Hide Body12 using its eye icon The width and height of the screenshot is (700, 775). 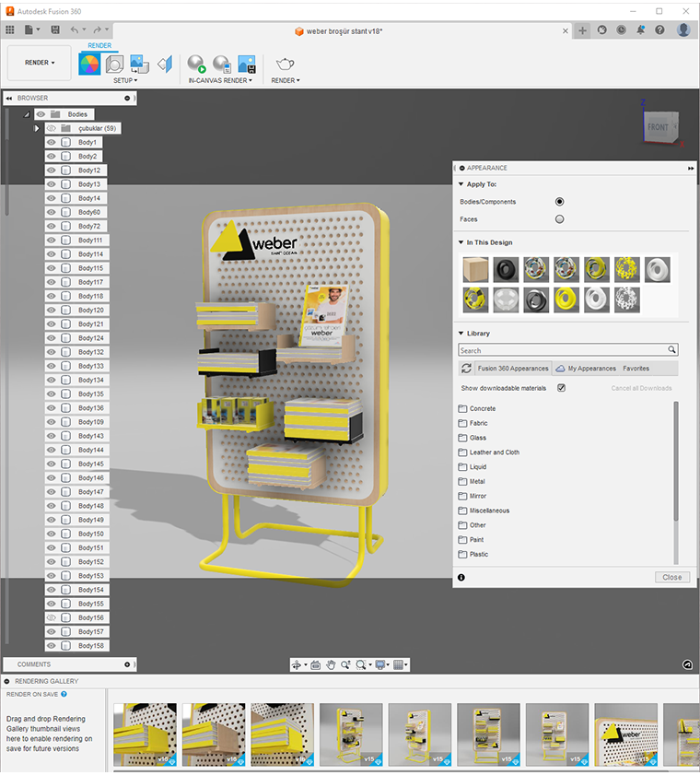click(x=52, y=170)
